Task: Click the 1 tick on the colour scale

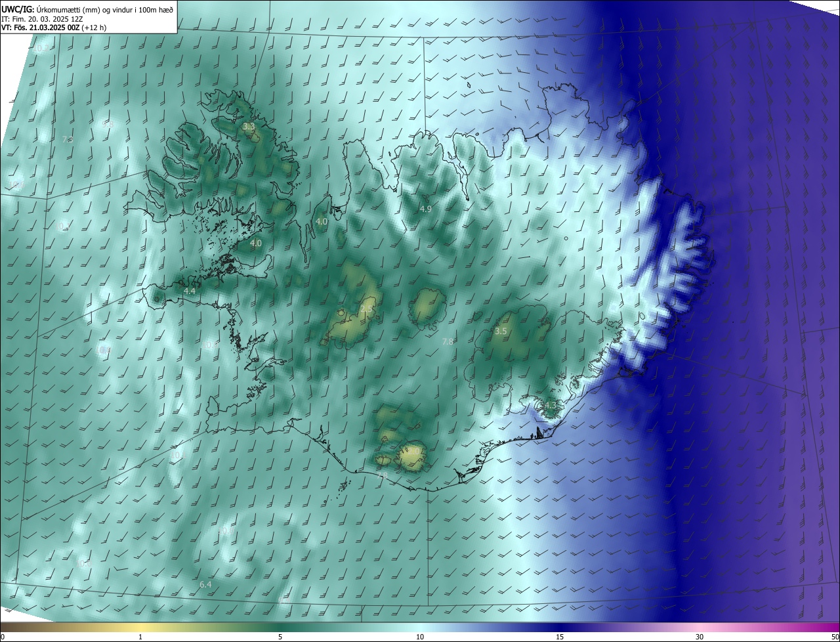Action: pos(140,637)
